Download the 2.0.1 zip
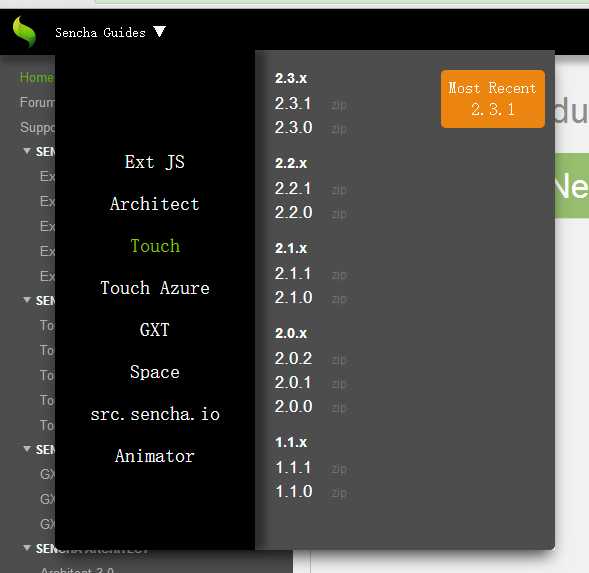The height and width of the screenshot is (573, 589). [339, 384]
